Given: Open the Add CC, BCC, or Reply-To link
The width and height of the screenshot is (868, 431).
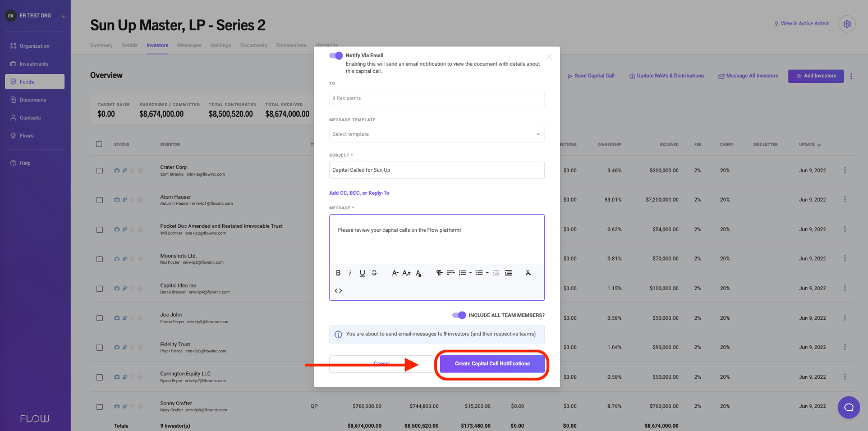Looking at the screenshot, I should (359, 192).
